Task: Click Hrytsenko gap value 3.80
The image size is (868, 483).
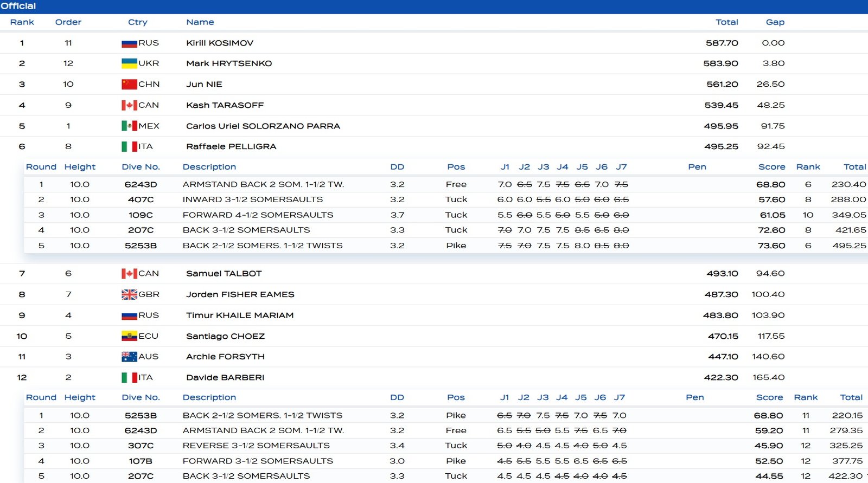Action: point(774,63)
